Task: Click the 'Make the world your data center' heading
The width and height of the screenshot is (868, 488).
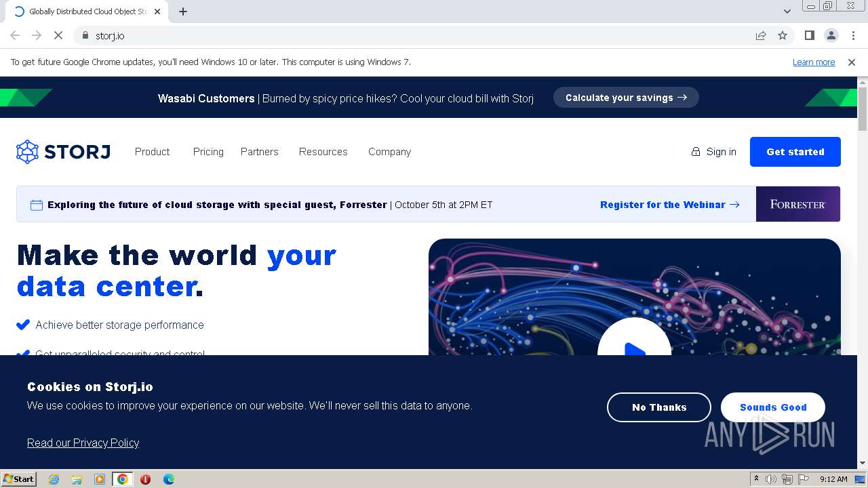Action: coord(176,270)
